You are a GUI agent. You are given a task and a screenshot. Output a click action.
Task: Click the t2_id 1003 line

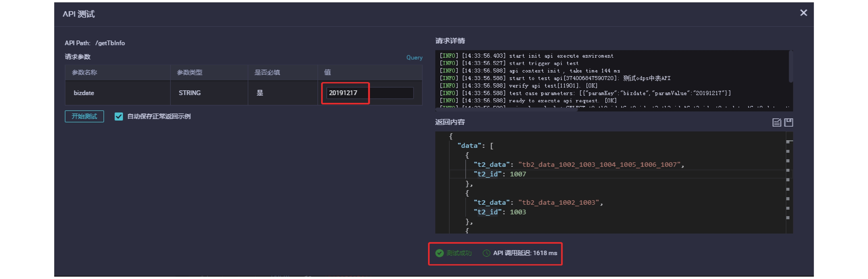(500, 212)
